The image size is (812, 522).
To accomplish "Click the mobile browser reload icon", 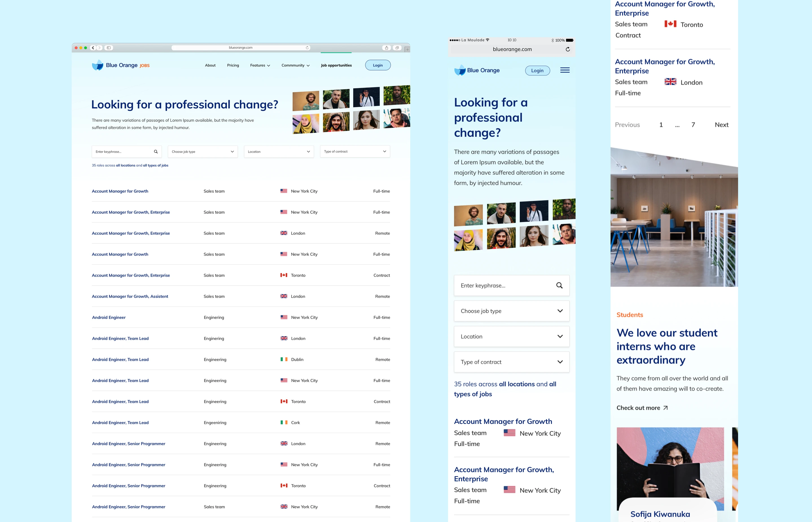I will 568,49.
